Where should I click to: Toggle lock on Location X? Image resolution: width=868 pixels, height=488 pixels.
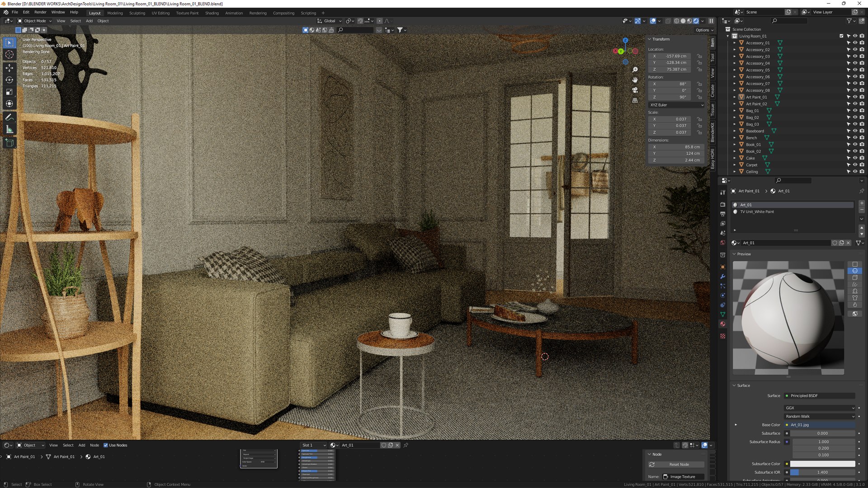[x=699, y=56]
